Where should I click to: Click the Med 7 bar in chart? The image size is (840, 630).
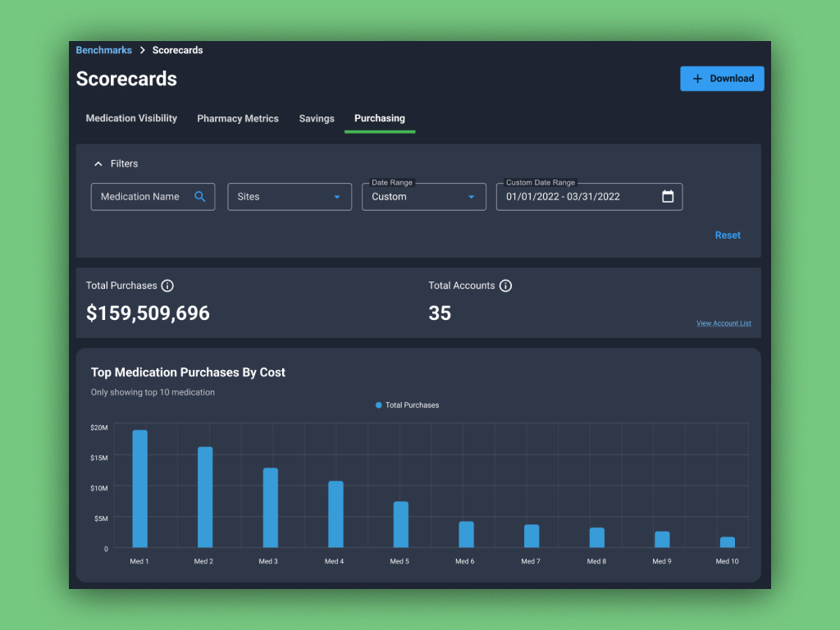click(532, 536)
